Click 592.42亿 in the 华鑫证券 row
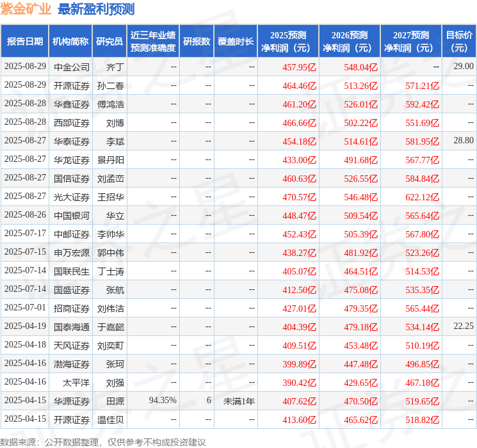 tap(422, 104)
